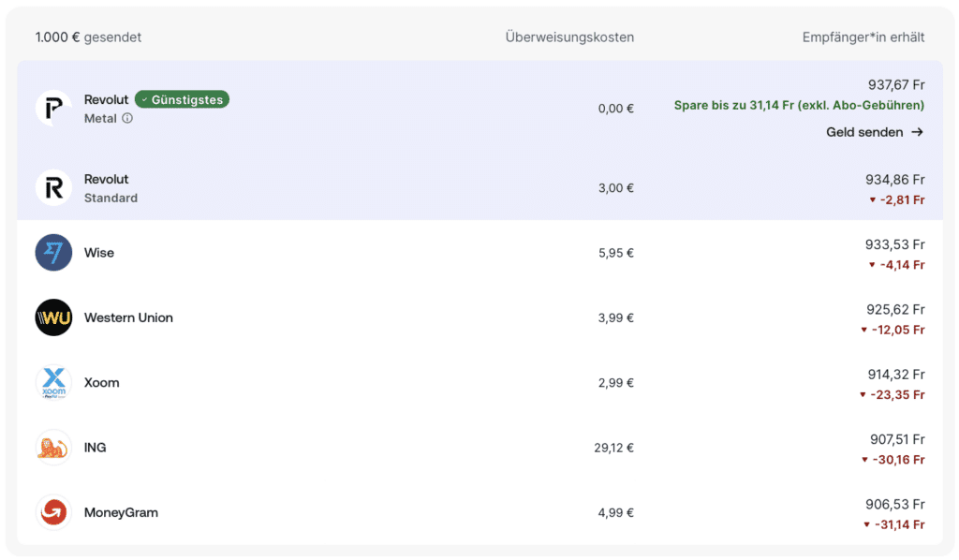This screenshot has width=959, height=560.
Task: Click the Xoom provider name
Action: click(x=101, y=383)
